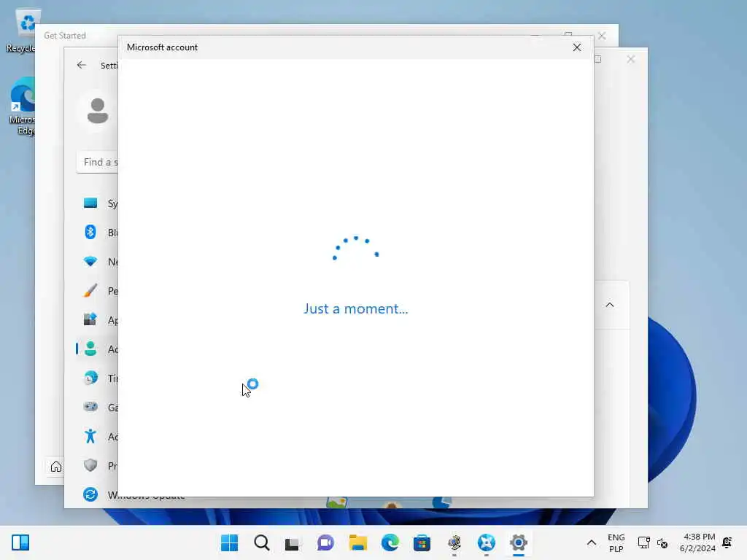This screenshot has height=560, width=747.
Task: Switch to the Settings gear on taskbar
Action: pyautogui.click(x=519, y=542)
